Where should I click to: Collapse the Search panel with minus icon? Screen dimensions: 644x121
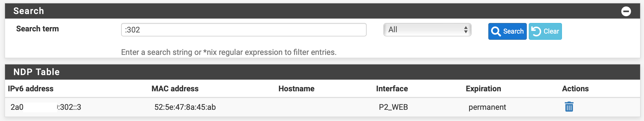click(x=626, y=11)
